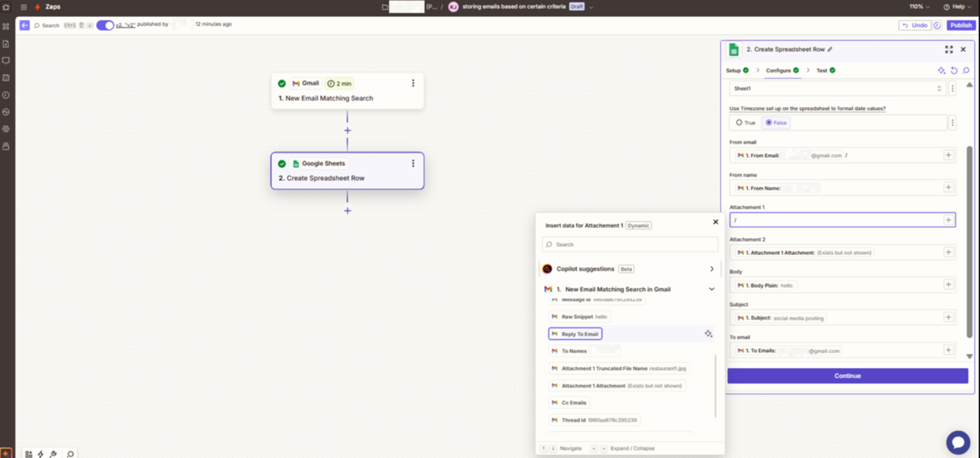The image size is (980, 458).
Task: Open the 110% zoom dropdown
Action: tap(919, 7)
